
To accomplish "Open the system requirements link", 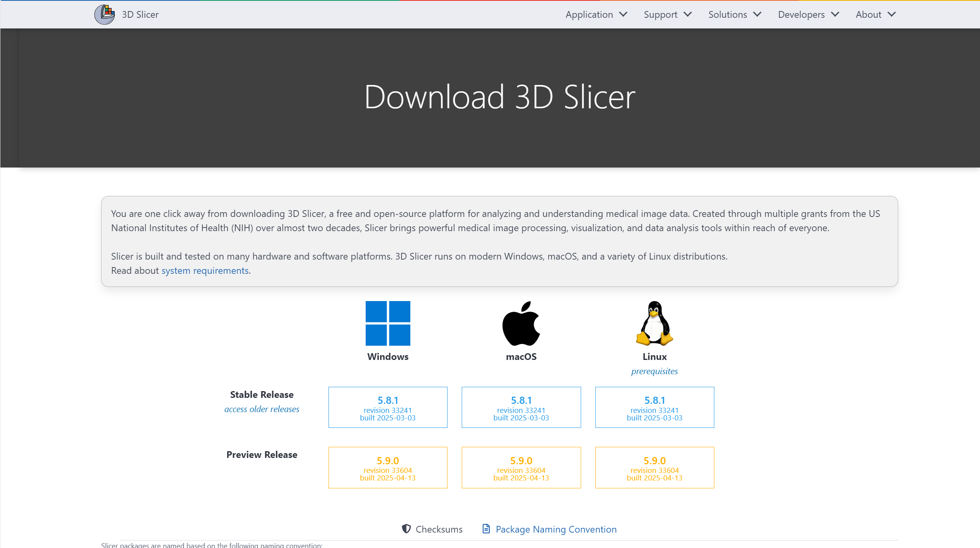I will [205, 271].
